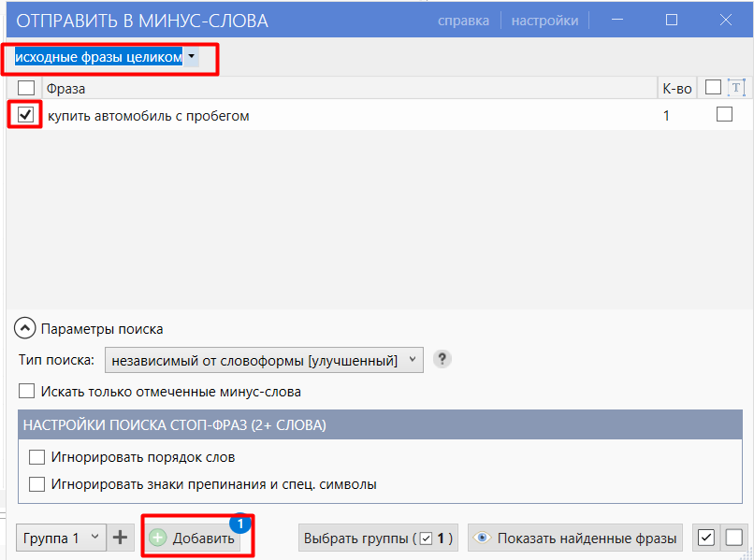Click the uncheck-all icon at bottom right
This screenshot has width=754, height=560.
[x=733, y=538]
